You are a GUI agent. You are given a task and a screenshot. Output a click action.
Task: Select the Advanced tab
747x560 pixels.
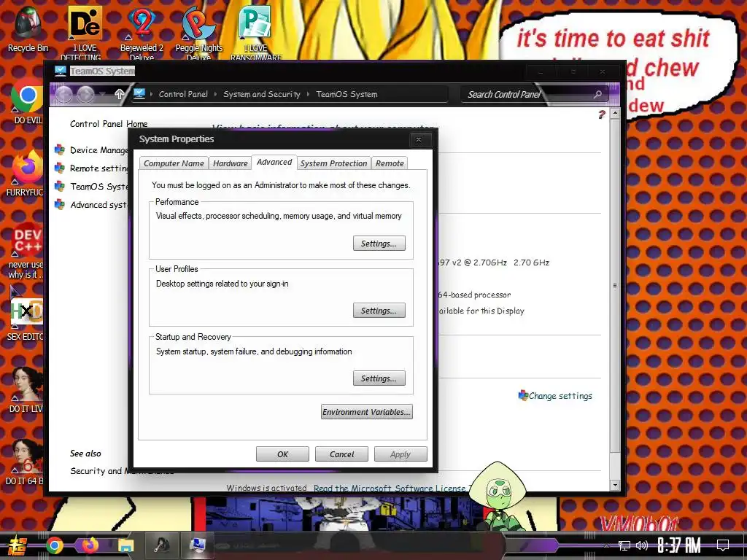pos(274,162)
